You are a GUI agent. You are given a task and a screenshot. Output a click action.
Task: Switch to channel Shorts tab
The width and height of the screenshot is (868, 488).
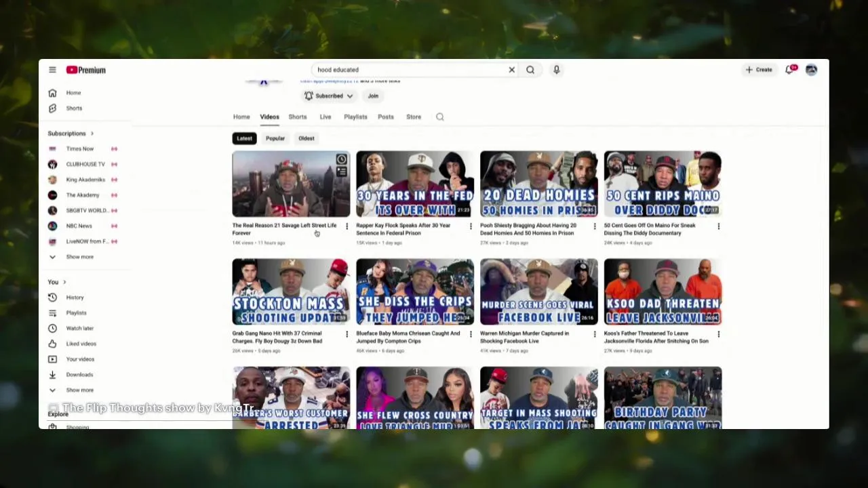tap(298, 117)
